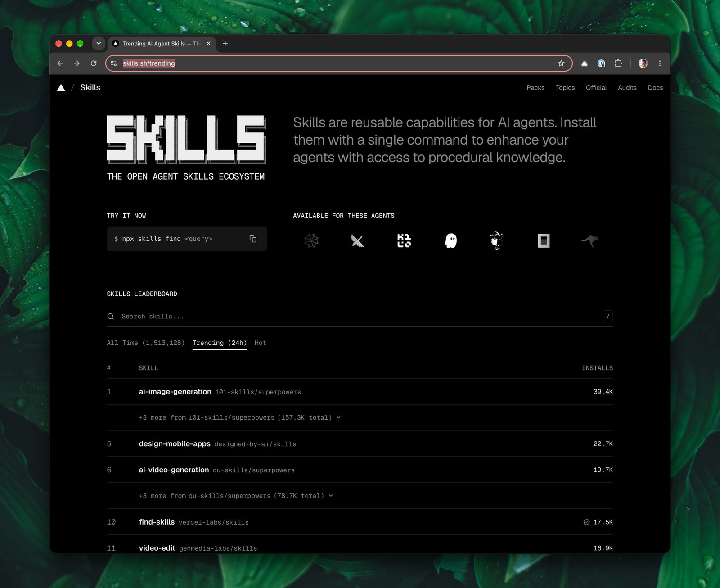
Task: Select the pinwheel agent icon
Action: 311,240
